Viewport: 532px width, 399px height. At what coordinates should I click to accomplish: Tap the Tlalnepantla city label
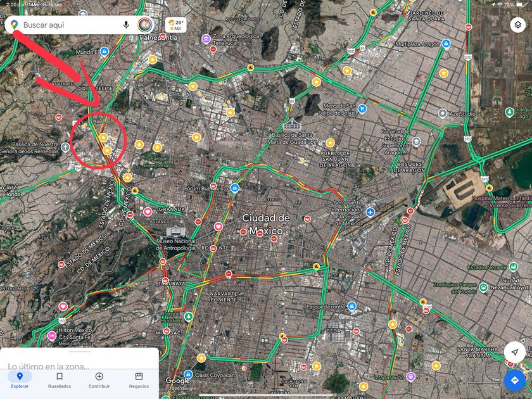point(158,37)
